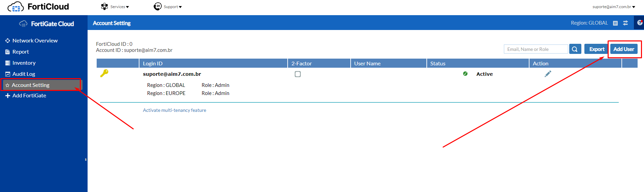Click the FortiCloud cloud logo icon
Viewport: 644px width, 192px height.
15,7
